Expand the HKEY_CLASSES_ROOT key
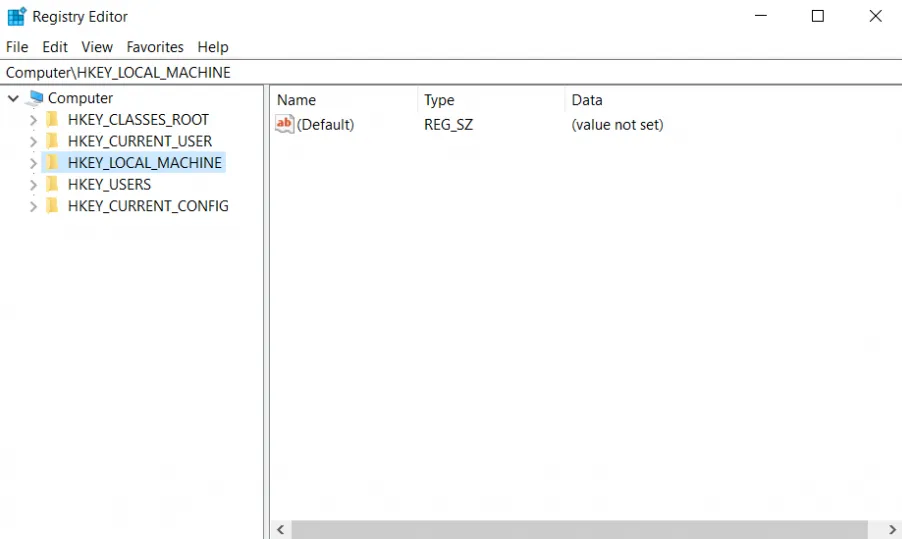Image resolution: width=902 pixels, height=539 pixels. (33, 120)
